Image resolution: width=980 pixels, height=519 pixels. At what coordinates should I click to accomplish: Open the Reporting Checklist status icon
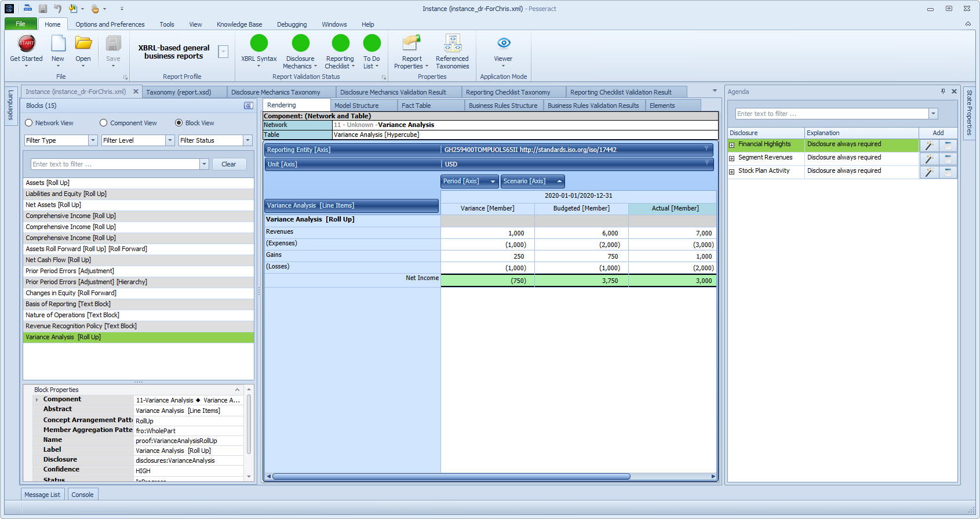click(x=340, y=43)
